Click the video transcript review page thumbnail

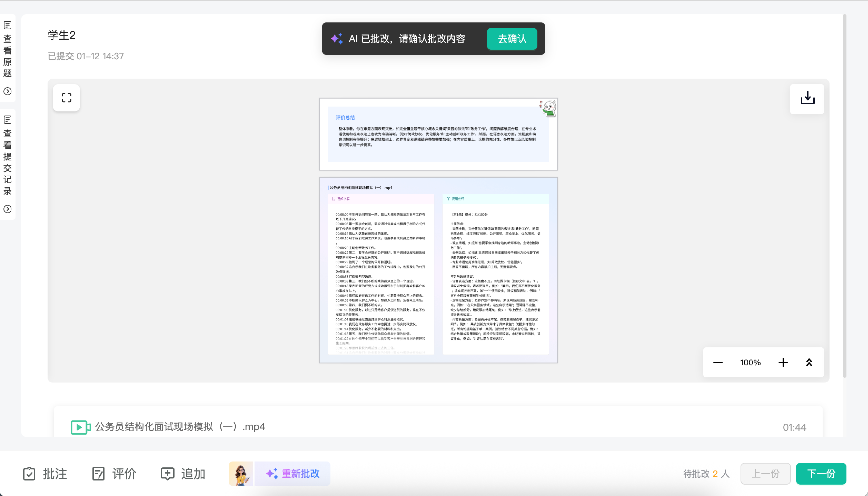pyautogui.click(x=438, y=270)
